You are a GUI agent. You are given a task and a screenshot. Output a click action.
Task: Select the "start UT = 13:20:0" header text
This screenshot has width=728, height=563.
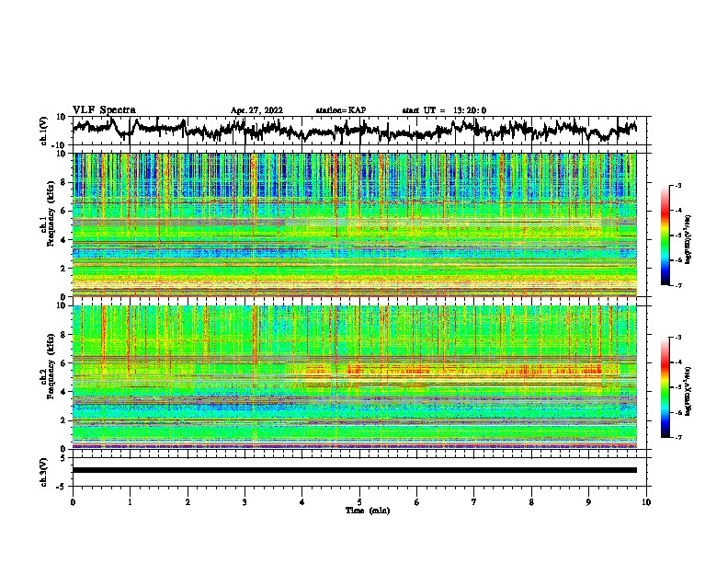pyautogui.click(x=444, y=110)
